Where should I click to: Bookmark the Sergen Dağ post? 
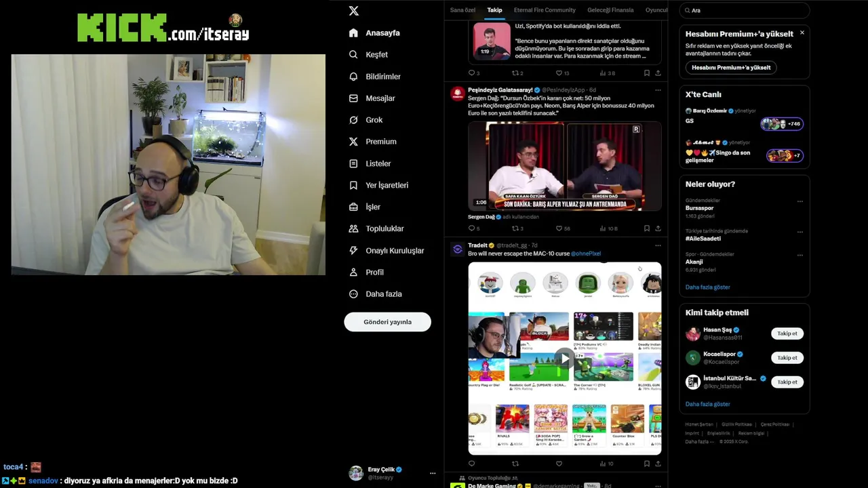pyautogui.click(x=646, y=228)
